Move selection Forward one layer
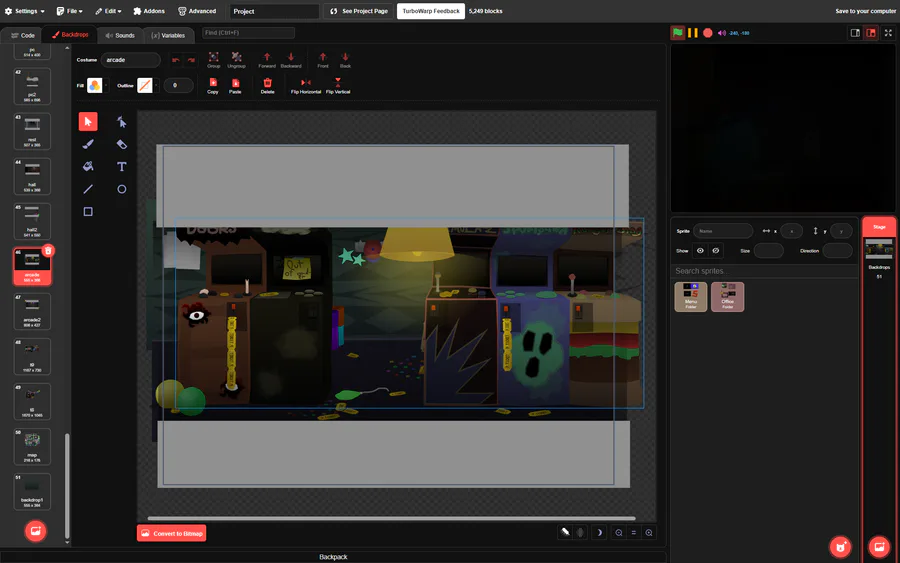Viewport: 900px width, 563px height. click(x=267, y=60)
